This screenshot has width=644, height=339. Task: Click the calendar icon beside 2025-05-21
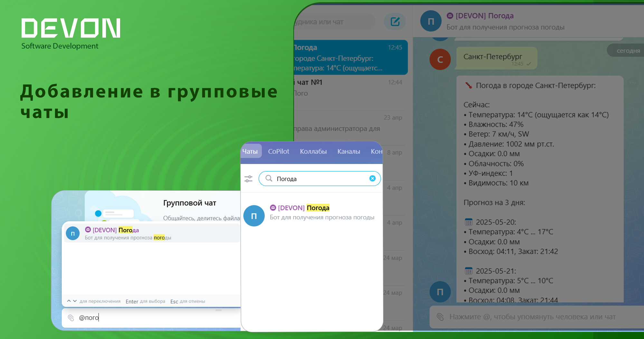[x=469, y=271]
